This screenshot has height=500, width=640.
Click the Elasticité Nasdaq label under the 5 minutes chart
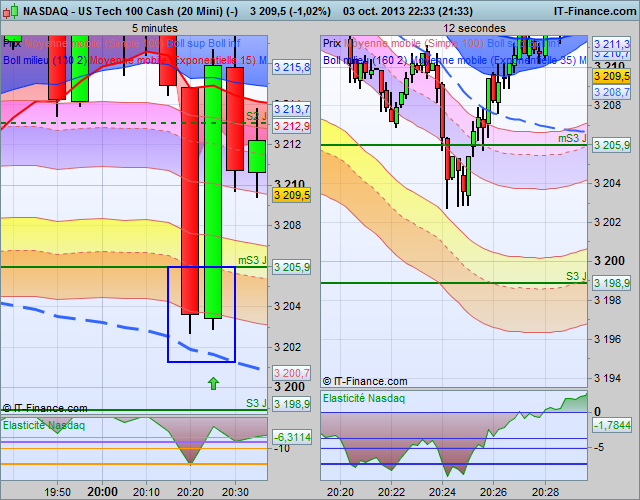44,425
